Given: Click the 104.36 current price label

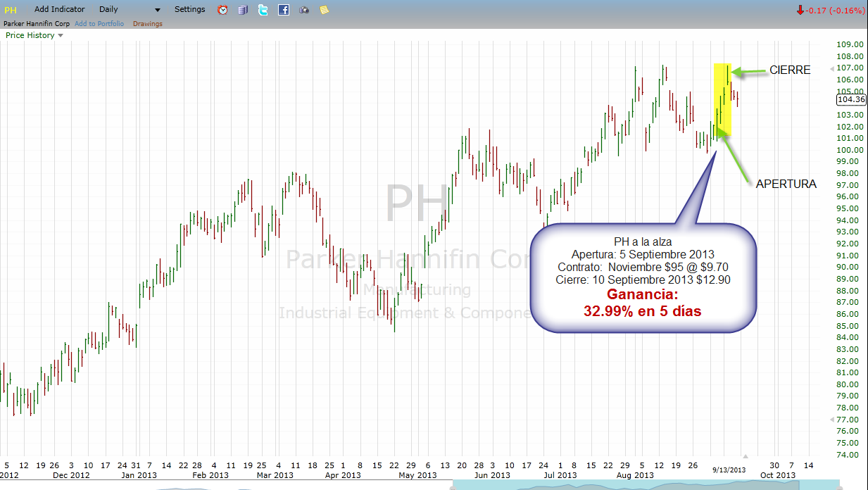Looking at the screenshot, I should coord(844,100).
